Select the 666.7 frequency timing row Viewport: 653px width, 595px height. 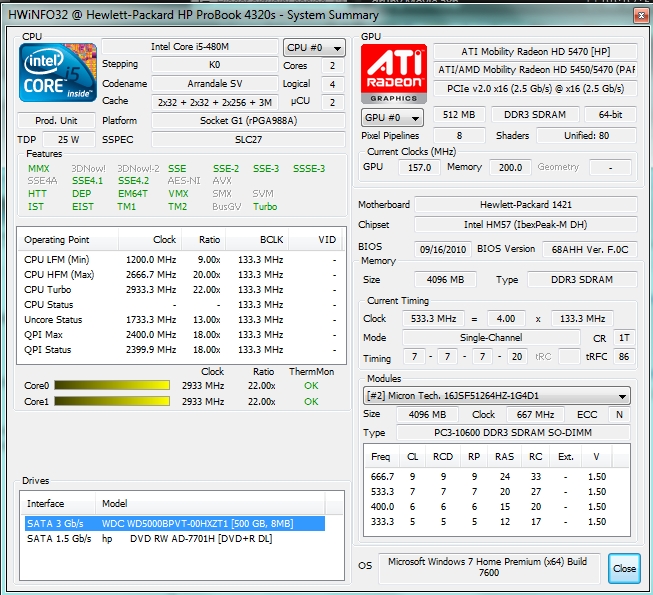coord(496,477)
